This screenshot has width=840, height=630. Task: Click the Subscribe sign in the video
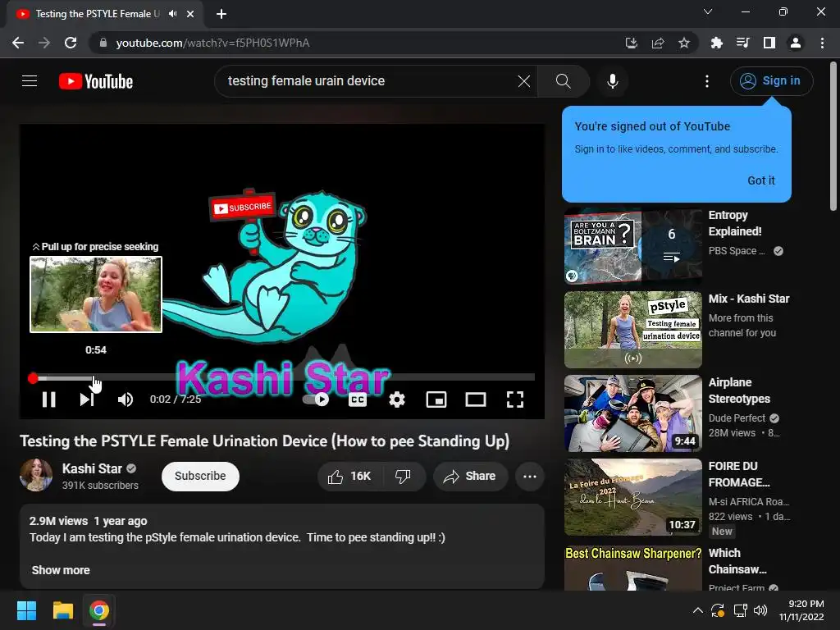click(x=242, y=206)
